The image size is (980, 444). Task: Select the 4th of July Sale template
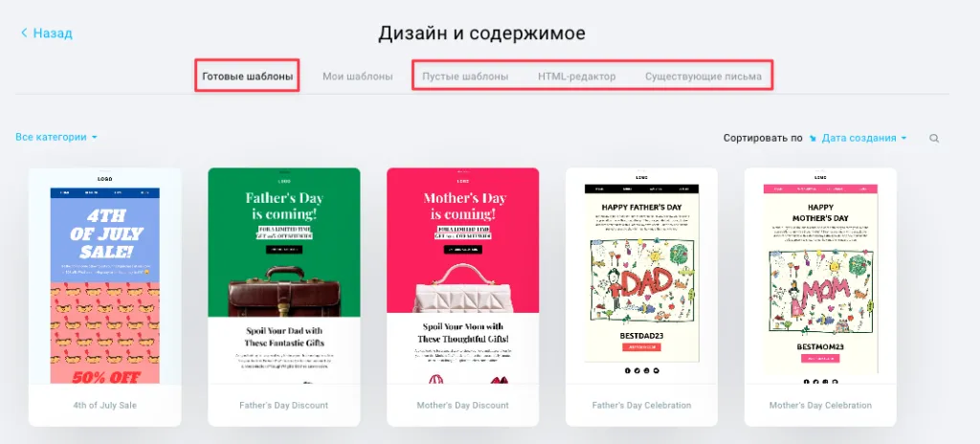[105, 297]
